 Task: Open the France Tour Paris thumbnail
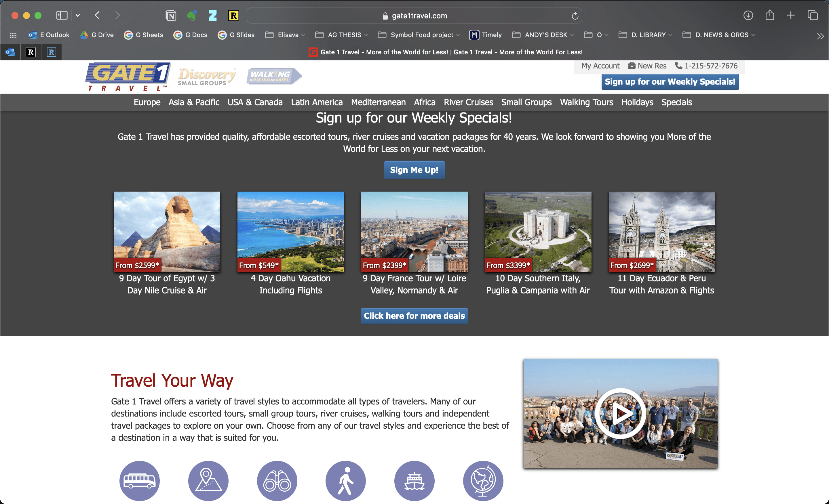(x=414, y=232)
